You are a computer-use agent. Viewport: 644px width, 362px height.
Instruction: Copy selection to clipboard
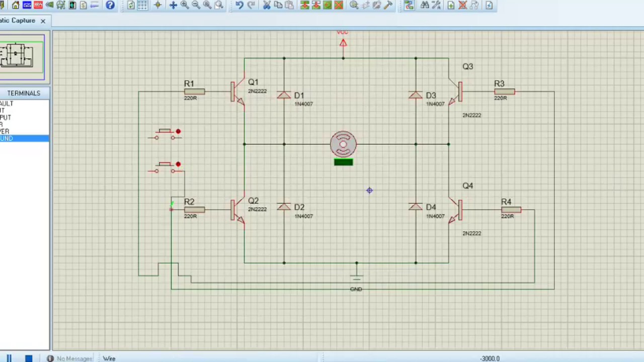tap(278, 5)
